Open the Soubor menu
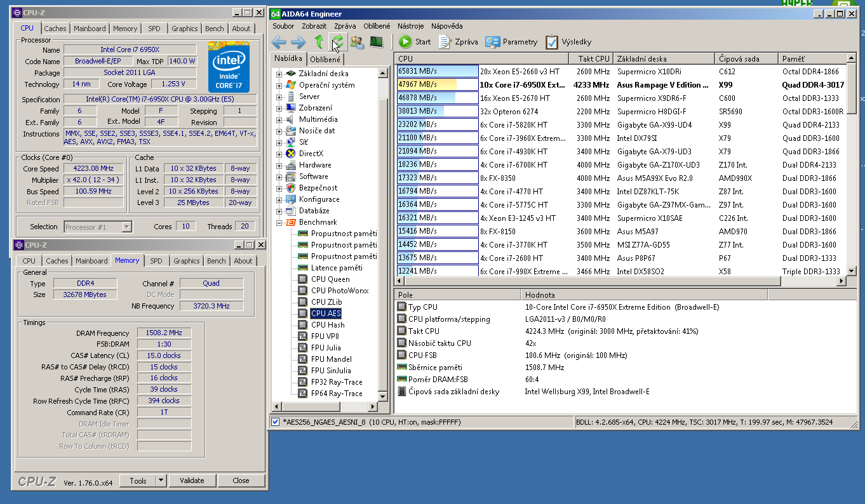The width and height of the screenshot is (865, 504). tap(283, 26)
